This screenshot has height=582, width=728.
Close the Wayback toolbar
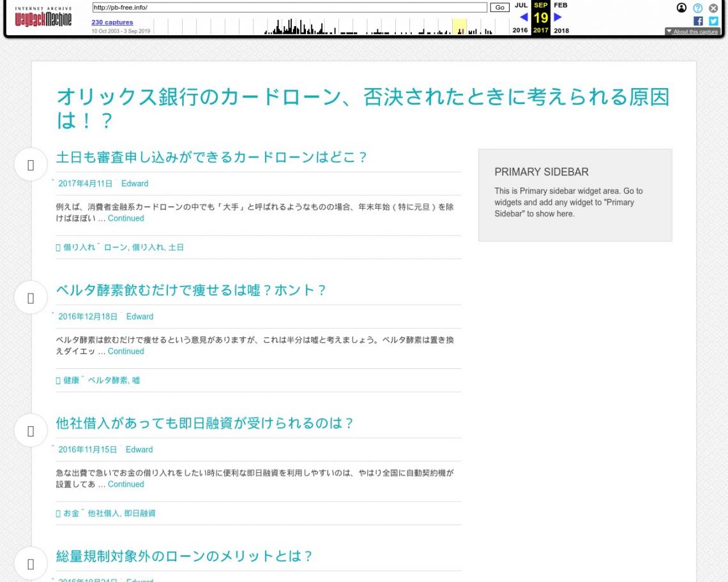713,8
